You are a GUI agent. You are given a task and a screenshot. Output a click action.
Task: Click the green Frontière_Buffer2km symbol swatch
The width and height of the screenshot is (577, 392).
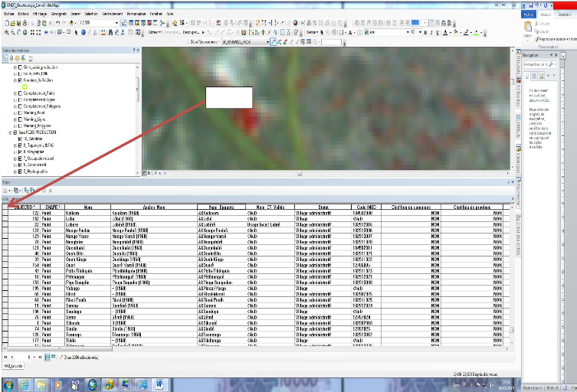tap(25, 87)
